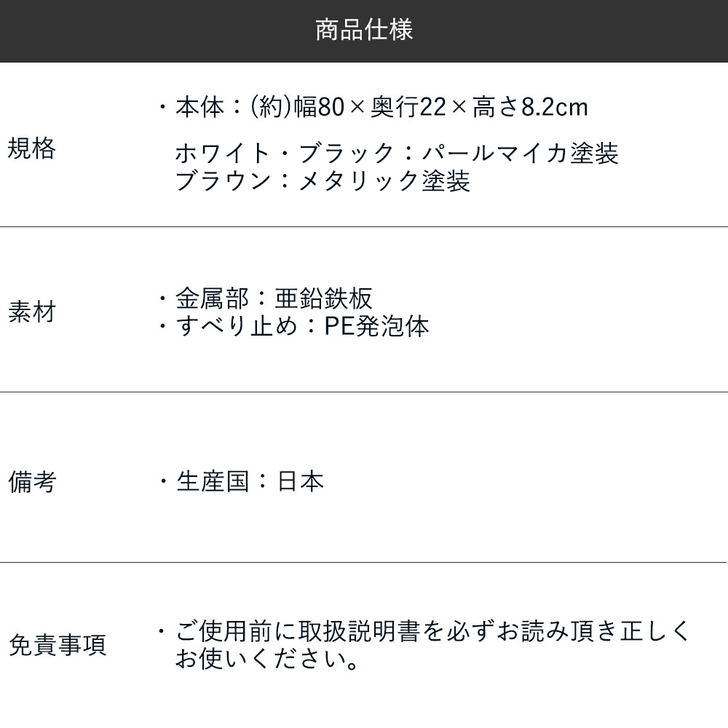Click the 商品仕様 header title

coord(364,31)
